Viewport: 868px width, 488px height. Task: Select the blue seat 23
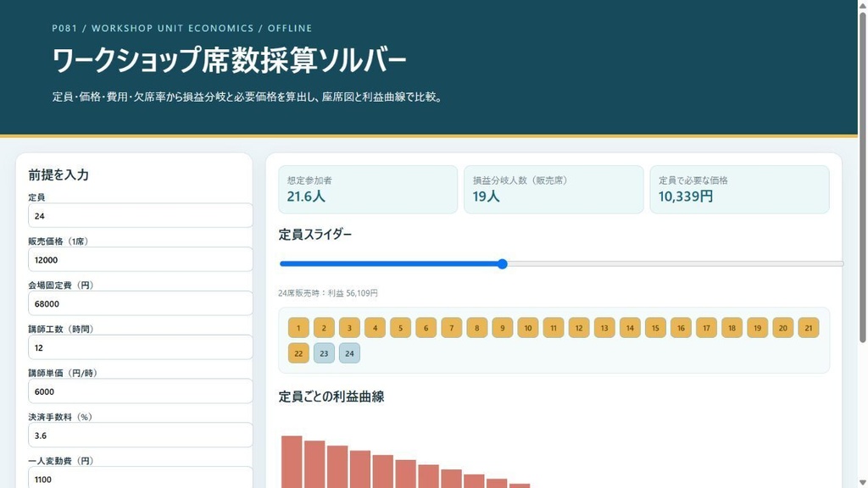tap(324, 353)
